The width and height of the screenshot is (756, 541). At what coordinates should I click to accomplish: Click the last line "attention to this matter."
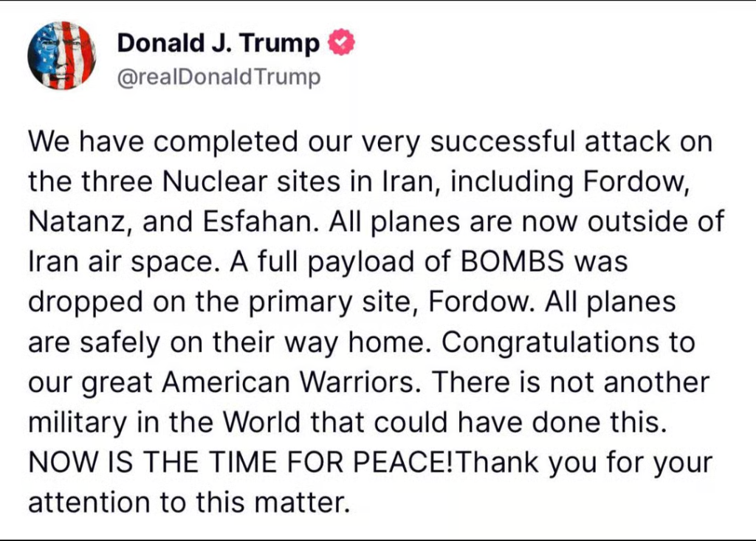tap(188, 503)
